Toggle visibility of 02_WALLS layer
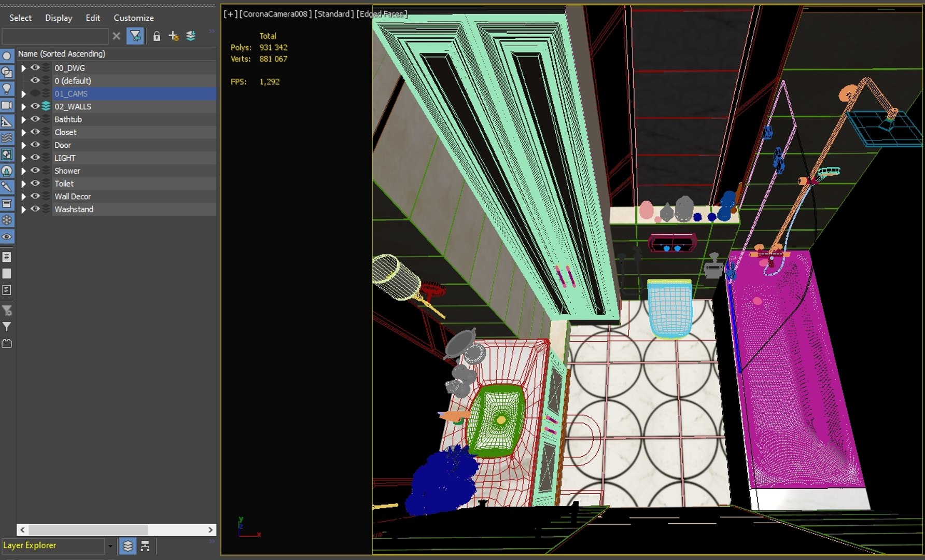The height and width of the screenshot is (560, 925). pyautogui.click(x=35, y=106)
